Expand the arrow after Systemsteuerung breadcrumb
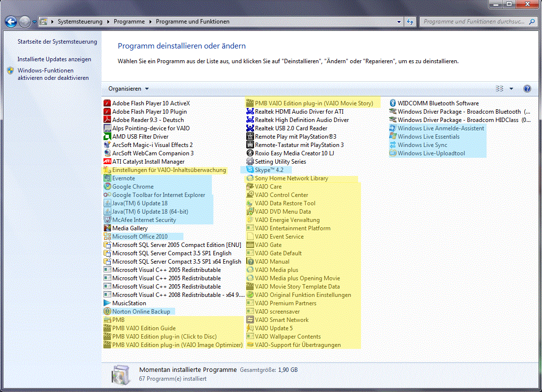 pos(108,22)
